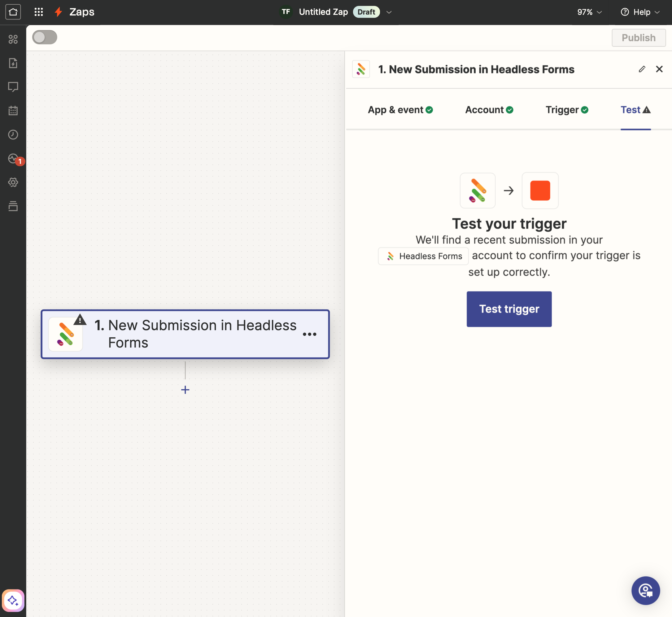Click the Draft status badge

(x=367, y=12)
